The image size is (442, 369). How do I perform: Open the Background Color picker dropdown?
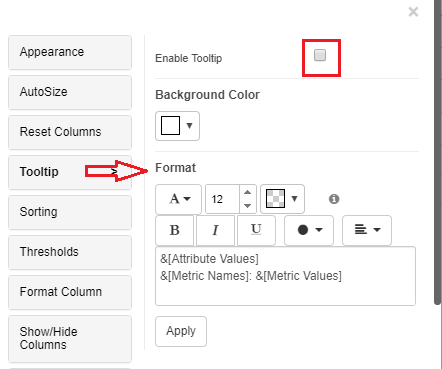pyautogui.click(x=177, y=126)
